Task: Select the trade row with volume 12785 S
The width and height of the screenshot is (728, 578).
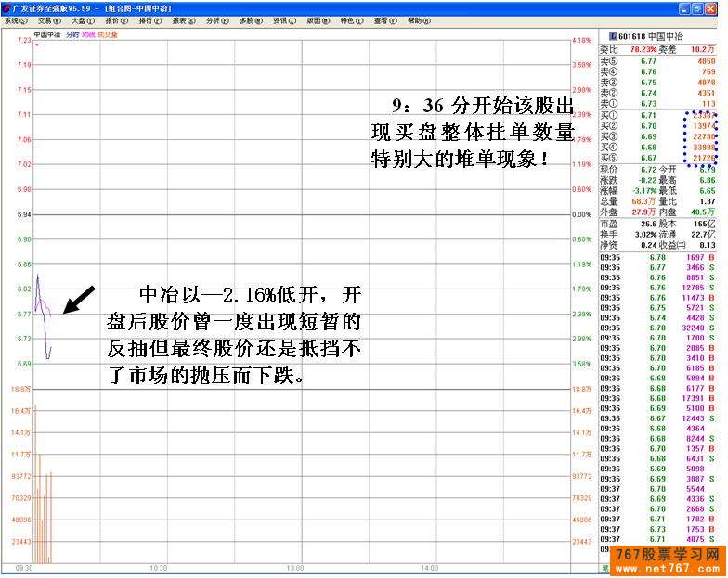Action: pyautogui.click(x=657, y=288)
